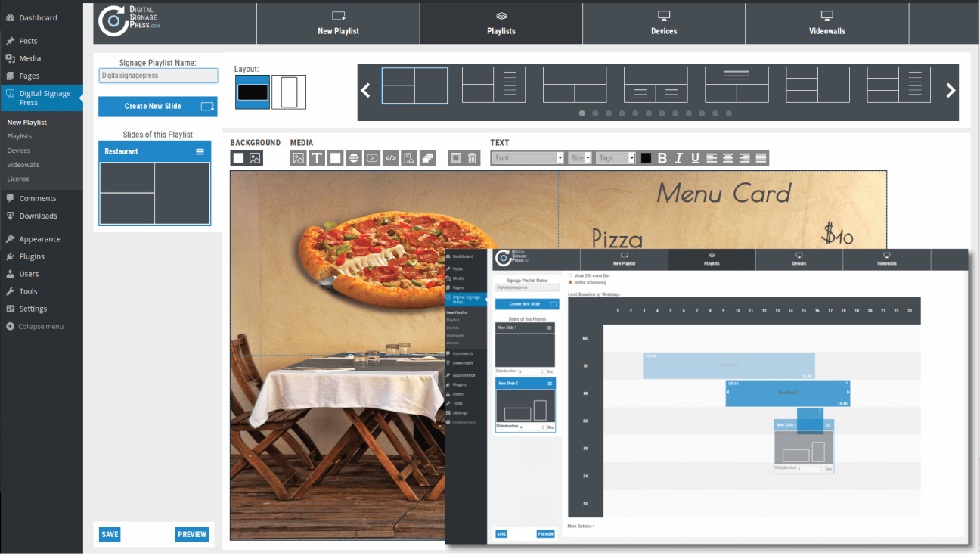The width and height of the screenshot is (980, 556).
Task: Toggle bold formatting in the TEXT toolbar
Action: pos(662,157)
